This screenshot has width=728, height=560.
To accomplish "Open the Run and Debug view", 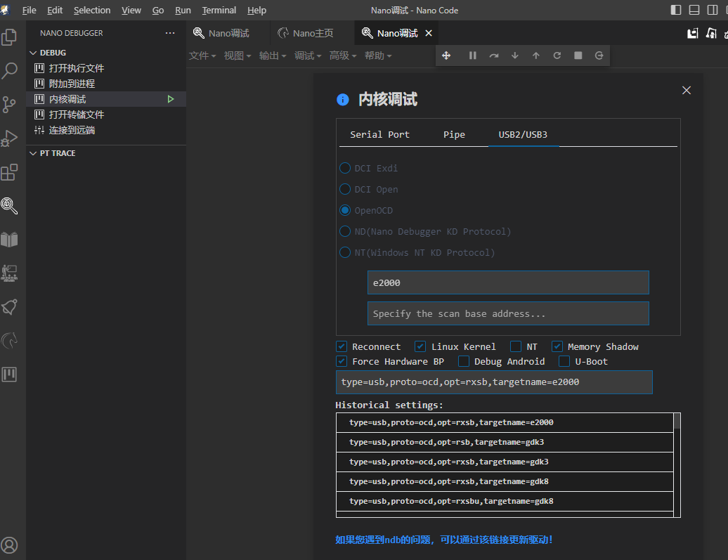I will [9, 138].
